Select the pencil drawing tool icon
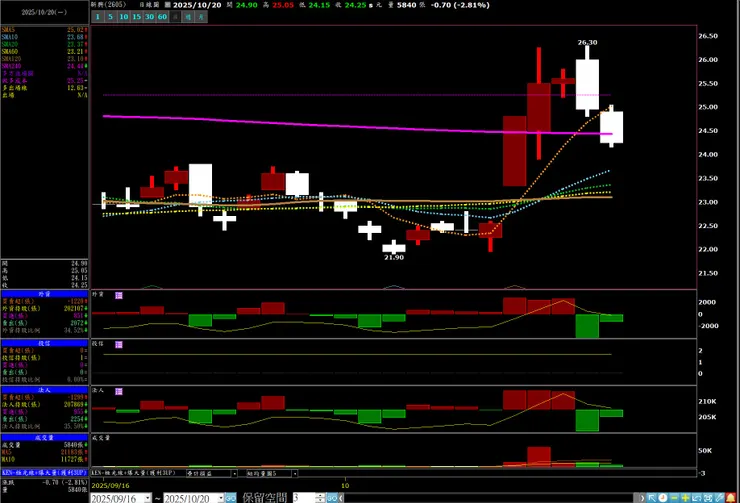 click(x=720, y=498)
